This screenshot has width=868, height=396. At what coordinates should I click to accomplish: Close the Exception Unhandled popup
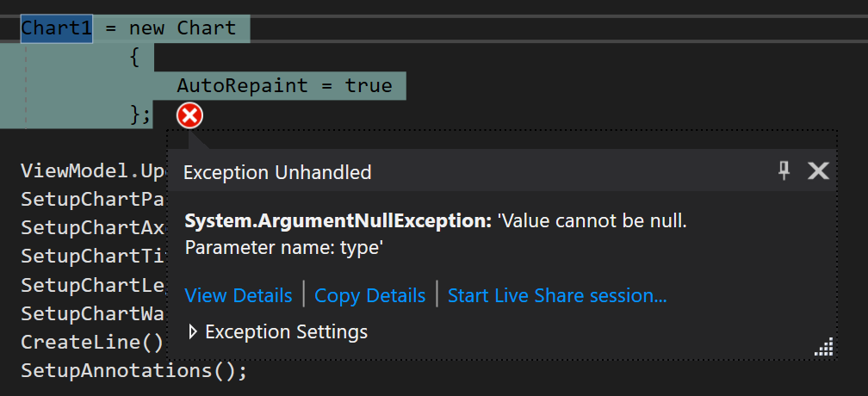coord(818,171)
